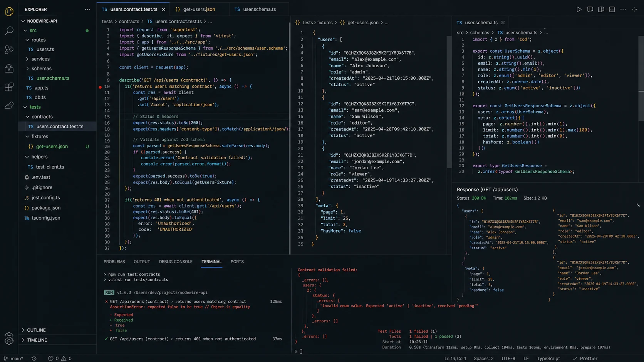Click the main* git branch indicator
This screenshot has width=644, height=362.
point(13,359)
